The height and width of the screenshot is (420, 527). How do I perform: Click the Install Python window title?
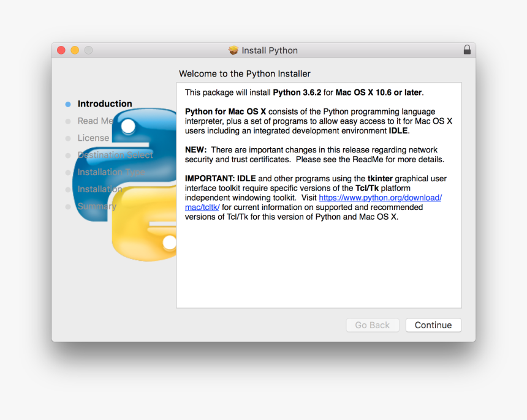(x=270, y=50)
